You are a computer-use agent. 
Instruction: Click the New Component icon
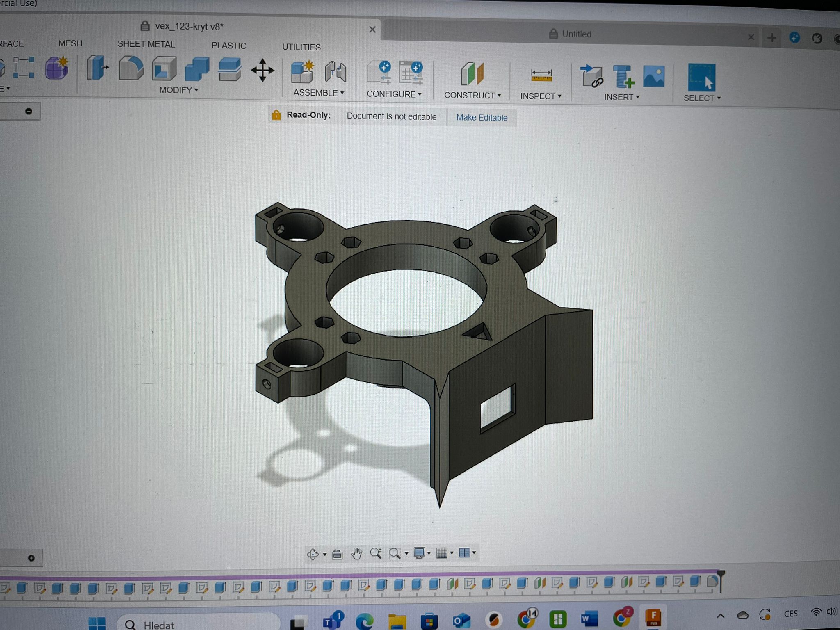[x=302, y=71]
